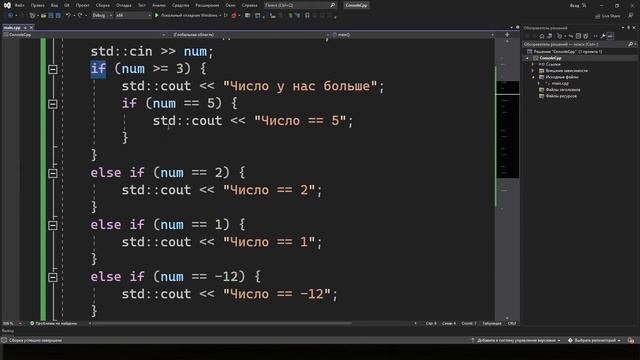Open the Окно menu
Viewport: 640px width, 360px height.
pyautogui.click(x=230, y=5)
